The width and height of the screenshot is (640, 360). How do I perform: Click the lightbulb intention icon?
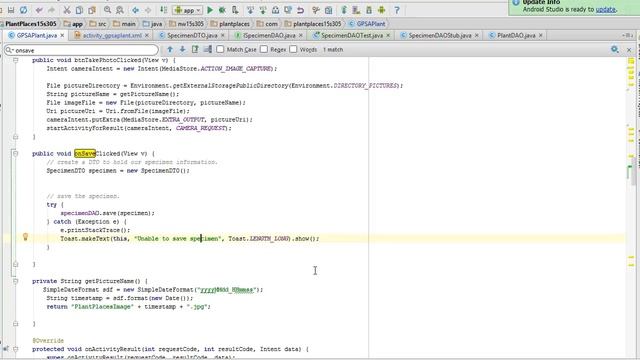25,237
